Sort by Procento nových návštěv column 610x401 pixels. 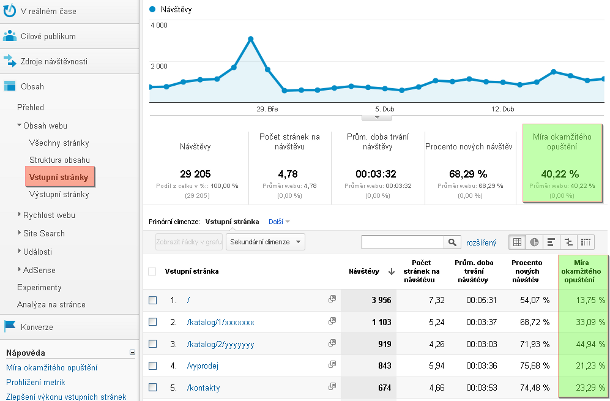click(x=526, y=271)
